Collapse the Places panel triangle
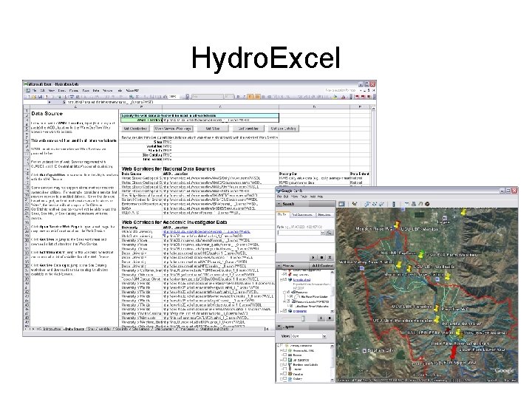Image resolution: width=532 pixels, height=399 pixels. [279, 266]
